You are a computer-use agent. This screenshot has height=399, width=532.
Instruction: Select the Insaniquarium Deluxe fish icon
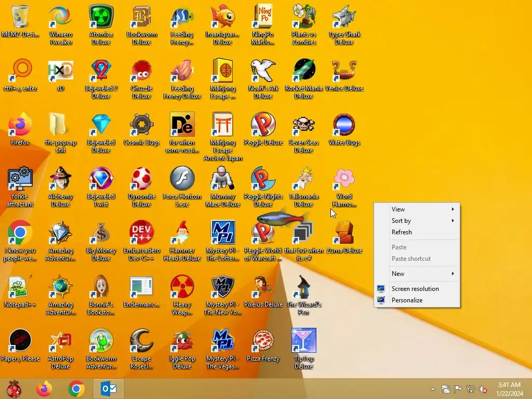tap(222, 16)
